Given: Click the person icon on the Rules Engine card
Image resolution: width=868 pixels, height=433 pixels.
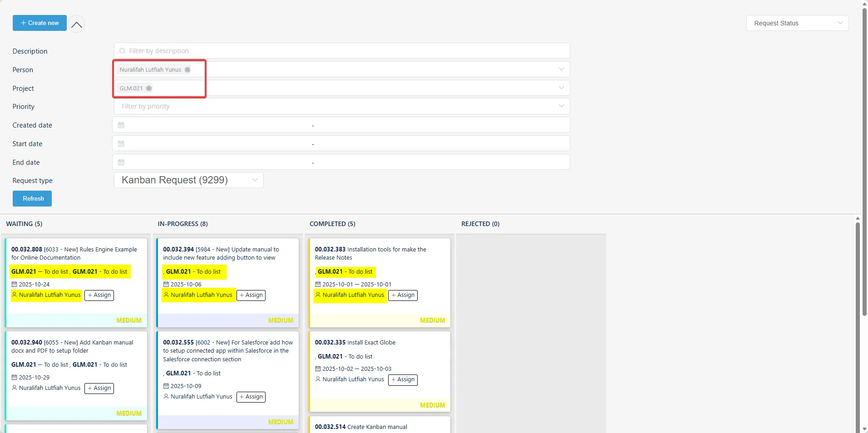Looking at the screenshot, I should [x=14, y=295].
